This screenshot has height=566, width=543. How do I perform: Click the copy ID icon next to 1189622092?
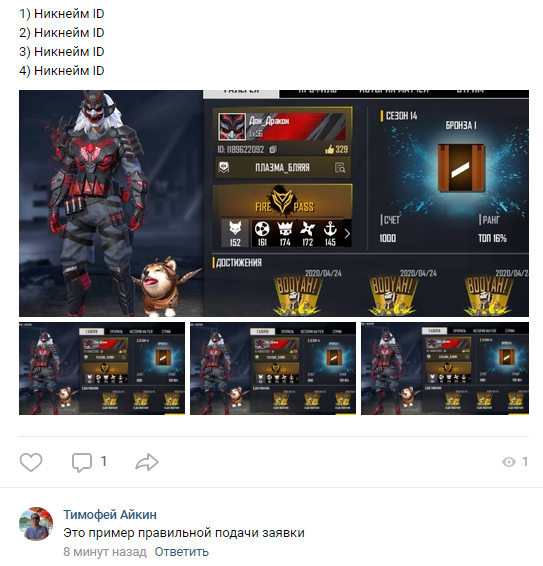(273, 149)
